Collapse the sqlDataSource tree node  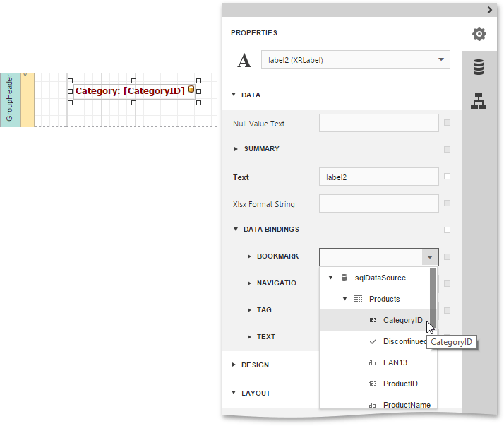(330, 278)
